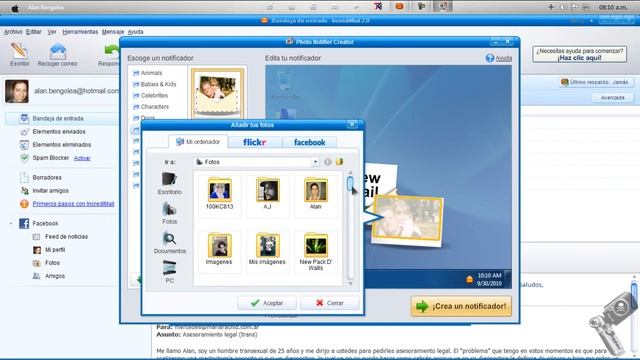The image size is (640, 360).
Task: Open Bandeja de entrada folder
Action: coord(58,118)
